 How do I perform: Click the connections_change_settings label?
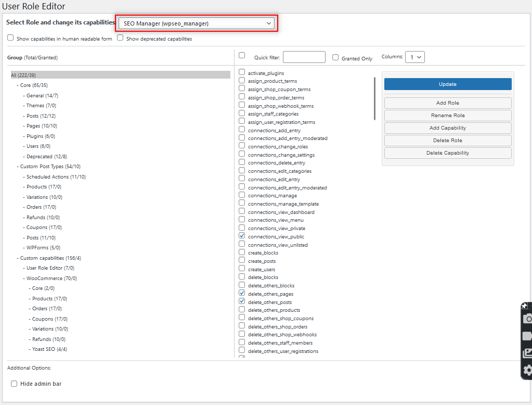click(281, 155)
